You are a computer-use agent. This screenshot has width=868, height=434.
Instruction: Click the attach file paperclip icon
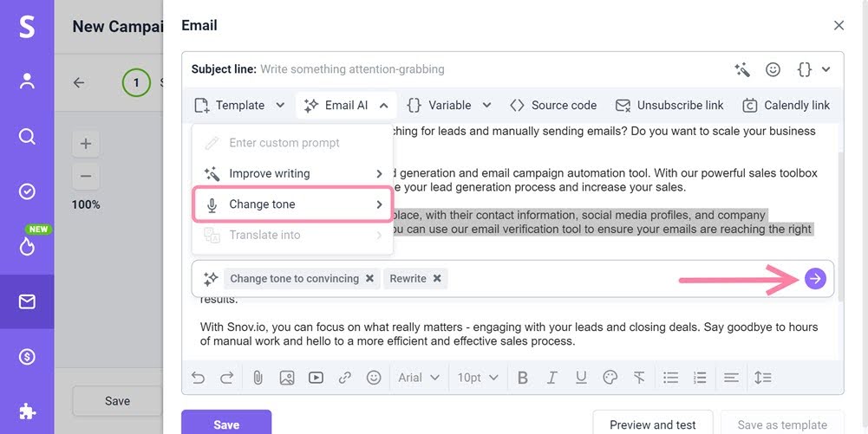(258, 378)
